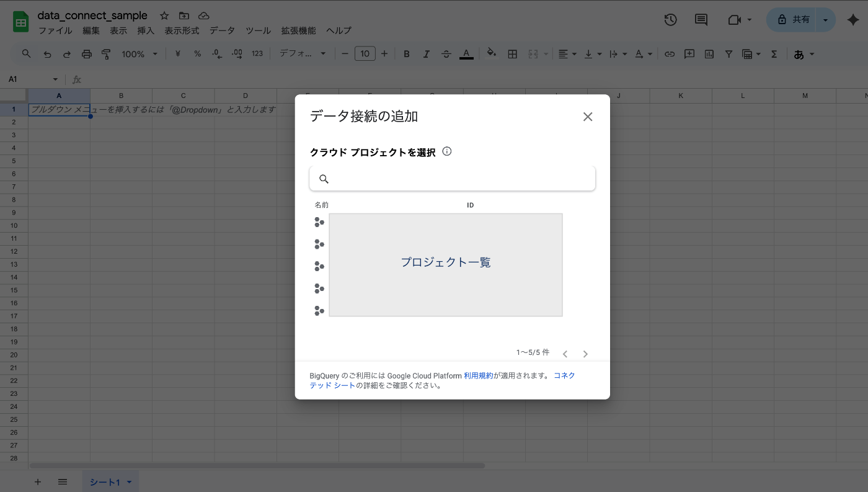868x492 pixels.
Task: Star the data_connect_sample document
Action: [164, 16]
